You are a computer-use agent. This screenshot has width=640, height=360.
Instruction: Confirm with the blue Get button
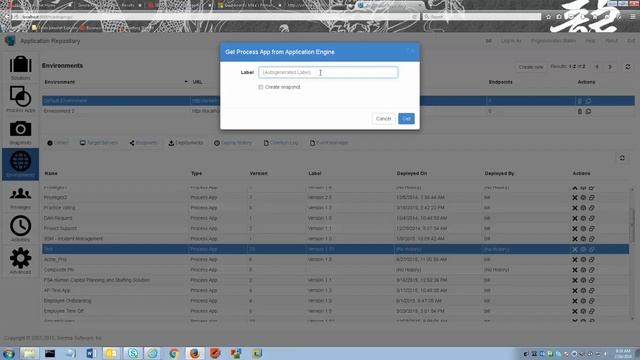[406, 118]
